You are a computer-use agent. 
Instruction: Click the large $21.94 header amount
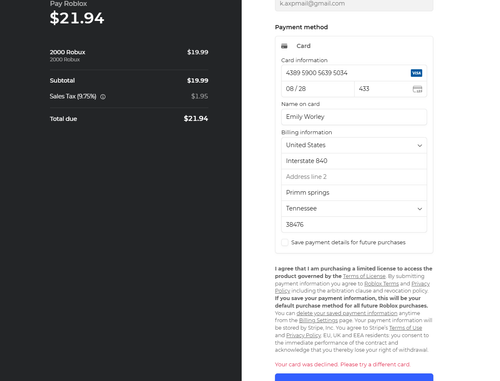point(77,18)
